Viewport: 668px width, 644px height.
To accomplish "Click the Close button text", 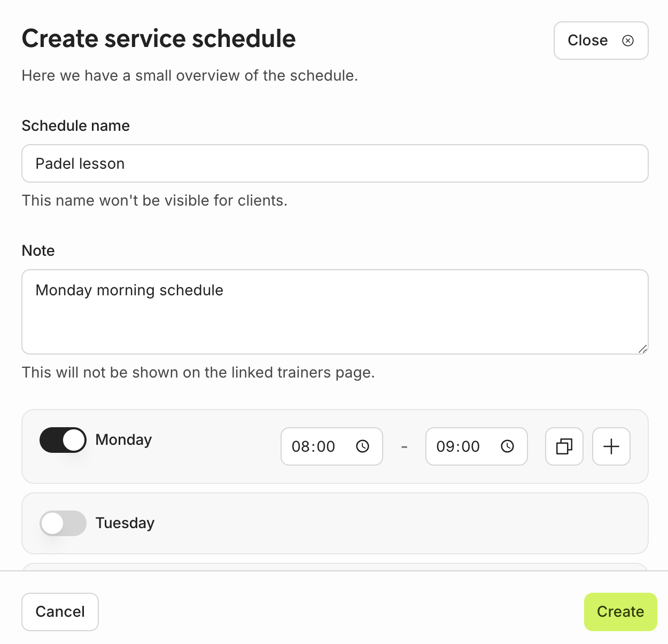I will pos(587,41).
